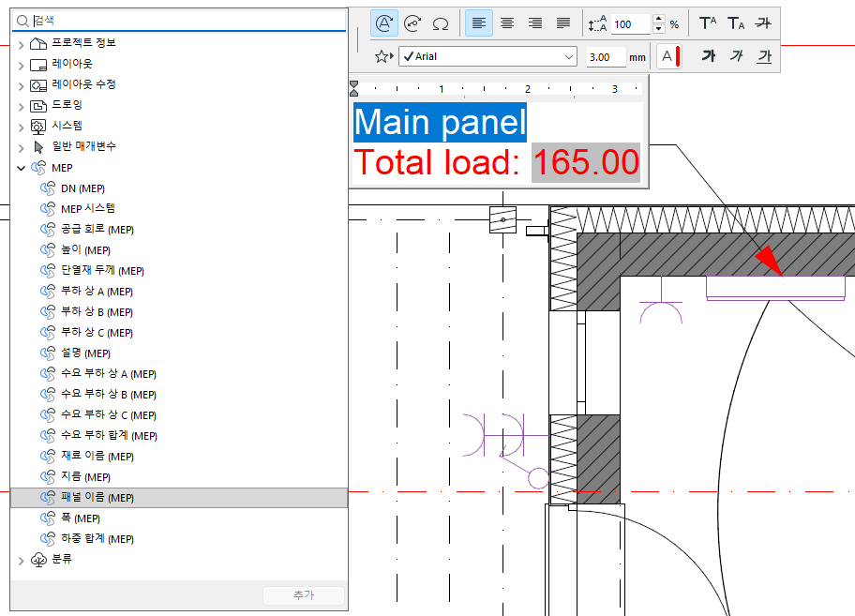Image resolution: width=855 pixels, height=616 pixels.
Task: Select 수요 부하 합계 (MEP) entry
Action: point(179,436)
